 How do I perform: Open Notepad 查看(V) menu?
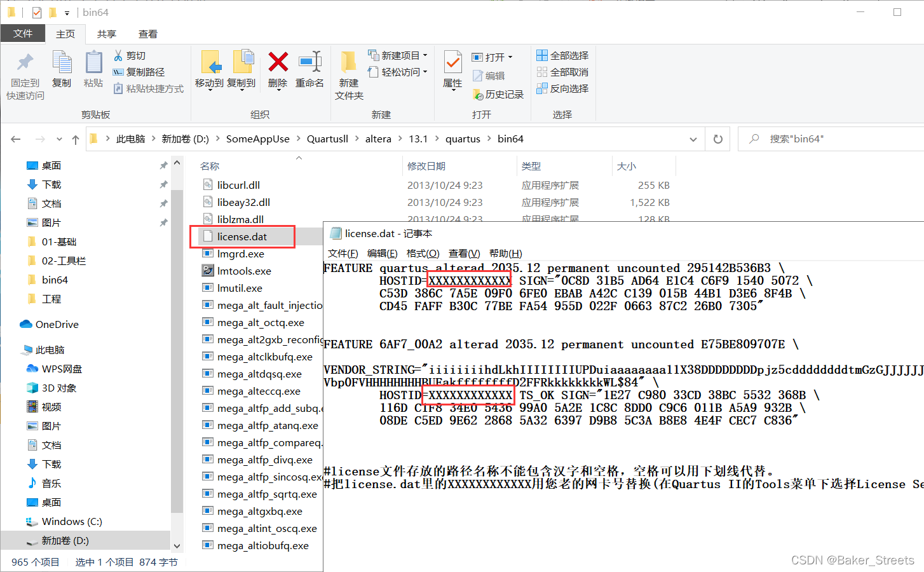[465, 254]
